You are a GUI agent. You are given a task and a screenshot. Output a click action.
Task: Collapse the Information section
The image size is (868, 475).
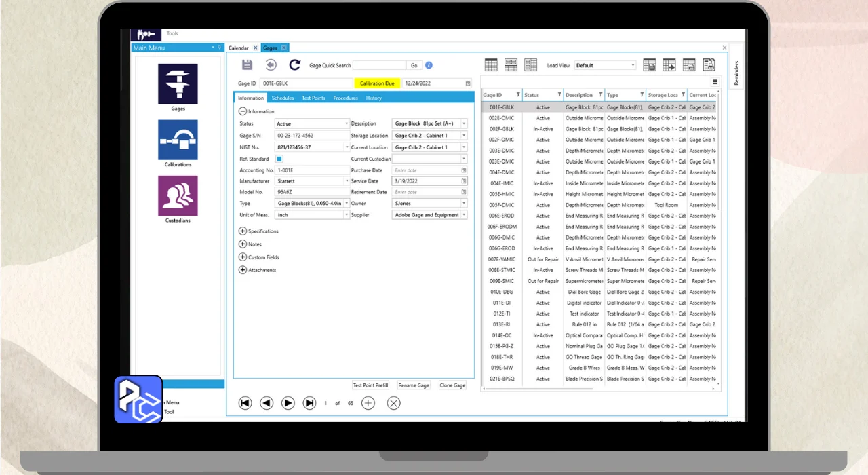click(x=243, y=111)
